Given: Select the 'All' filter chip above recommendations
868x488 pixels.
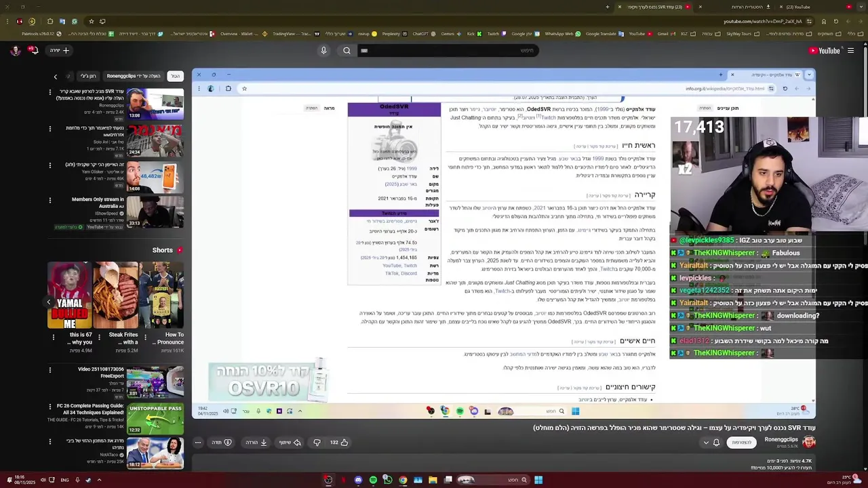Looking at the screenshot, I should [x=176, y=76].
